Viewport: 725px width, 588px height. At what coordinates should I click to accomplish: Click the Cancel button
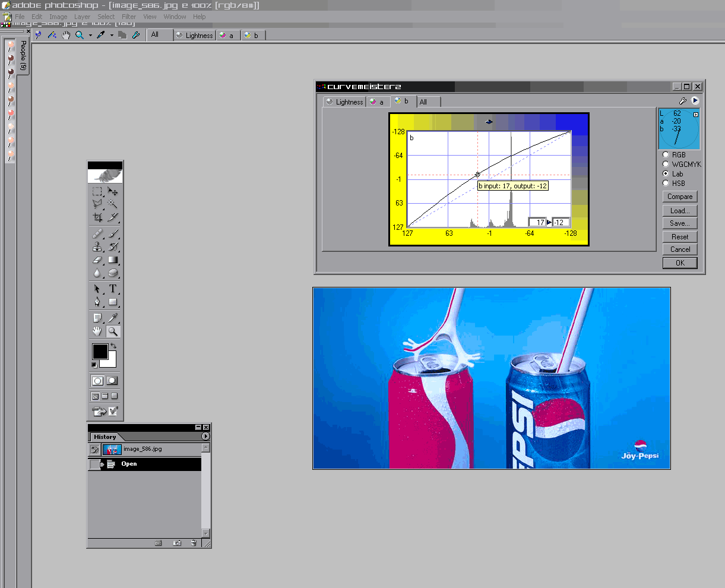680,249
